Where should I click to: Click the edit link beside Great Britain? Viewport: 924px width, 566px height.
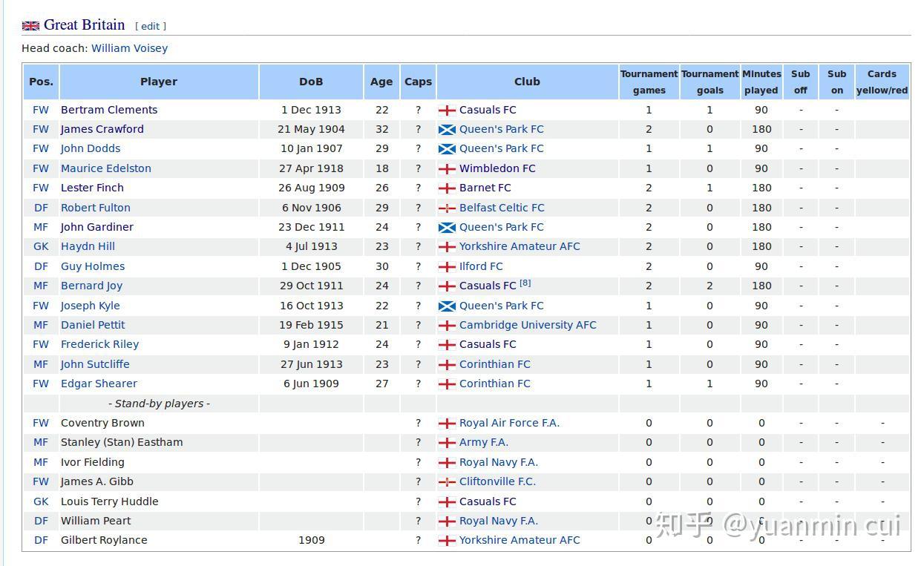coord(151,26)
